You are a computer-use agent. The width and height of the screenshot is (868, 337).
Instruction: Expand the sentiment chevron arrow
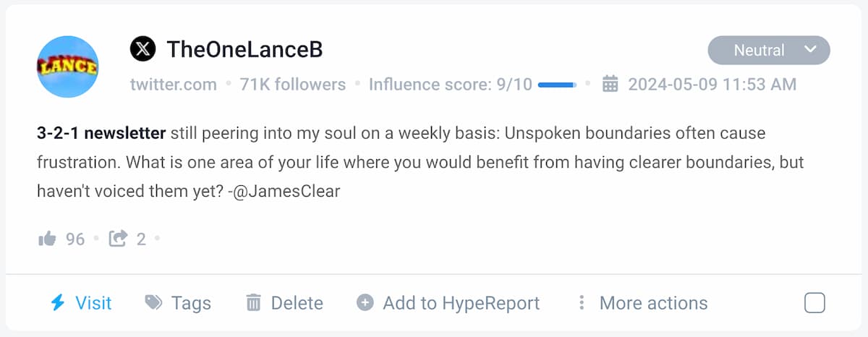pos(810,50)
